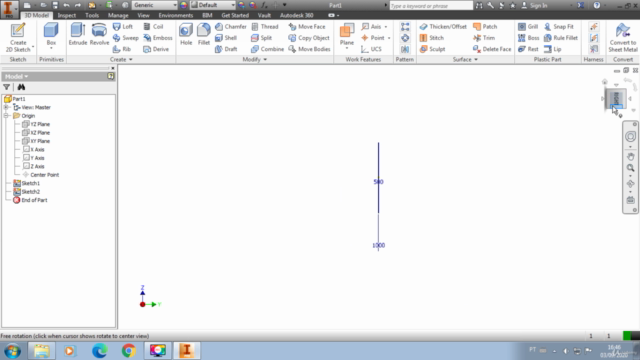Screen dimensions: 640x360
Task: Choose the Sweep command
Action: [x=126, y=38]
